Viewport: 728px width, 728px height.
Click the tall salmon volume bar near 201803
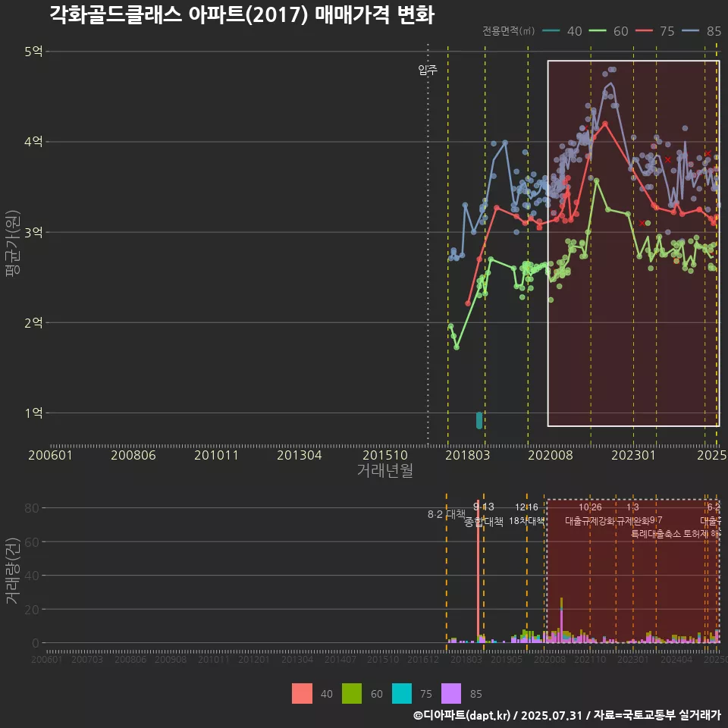[479, 572]
